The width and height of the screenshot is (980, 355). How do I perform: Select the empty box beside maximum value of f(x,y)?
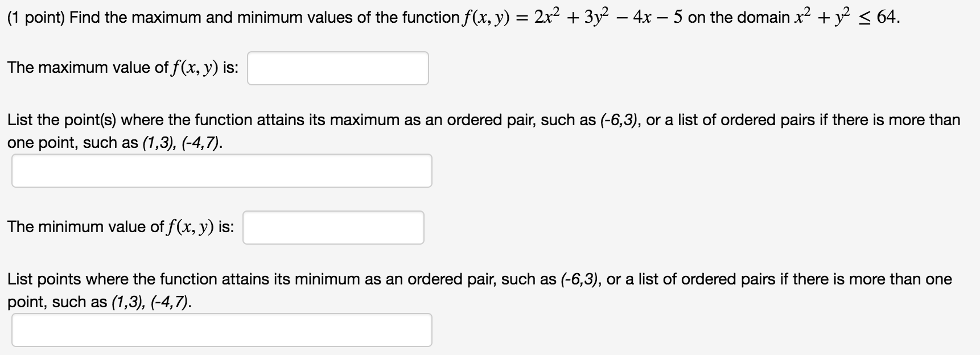pyautogui.click(x=337, y=68)
